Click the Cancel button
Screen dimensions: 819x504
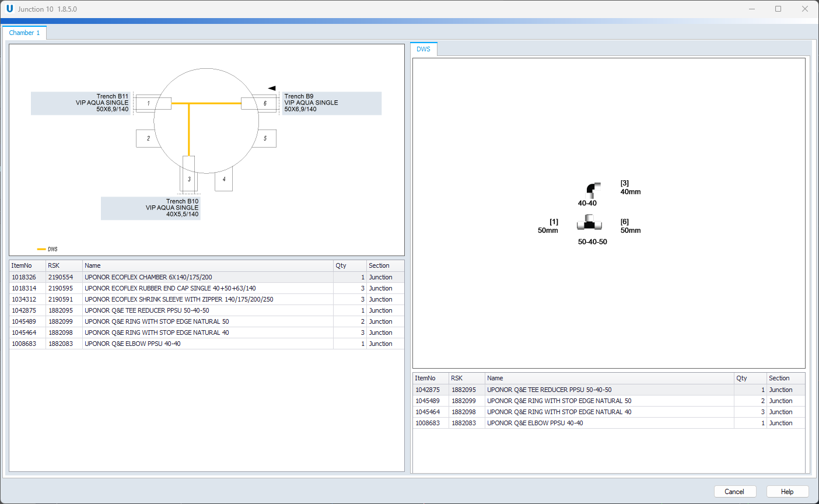coord(734,492)
